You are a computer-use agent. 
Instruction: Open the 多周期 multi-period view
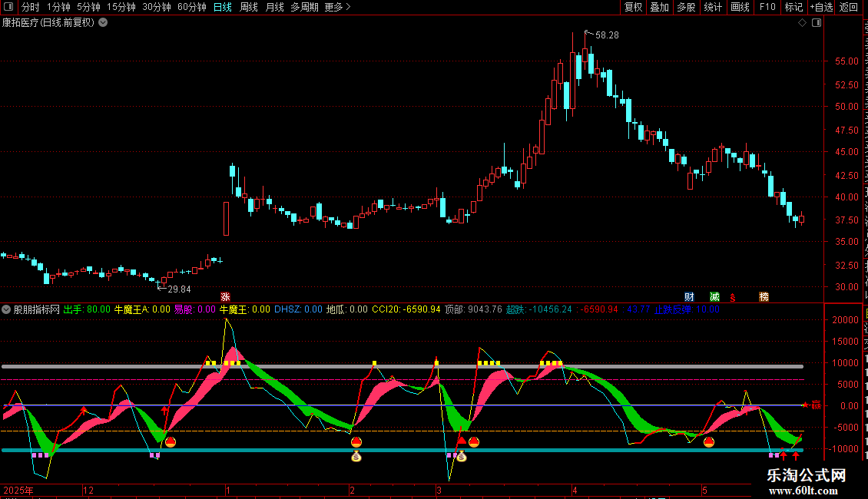click(x=304, y=7)
